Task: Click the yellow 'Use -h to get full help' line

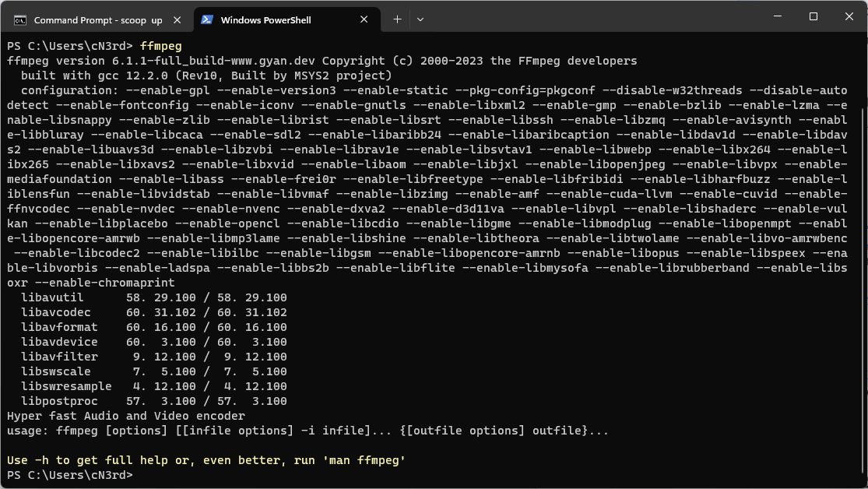Action: pos(206,460)
